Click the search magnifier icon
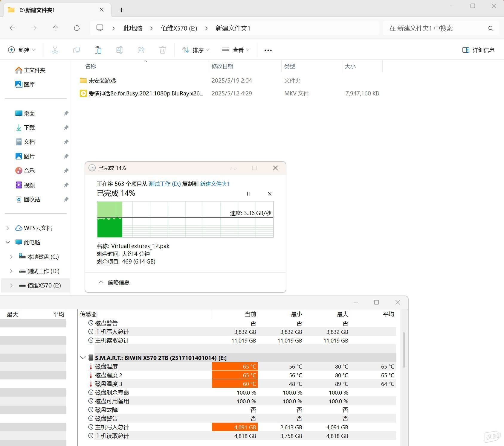 click(491, 28)
